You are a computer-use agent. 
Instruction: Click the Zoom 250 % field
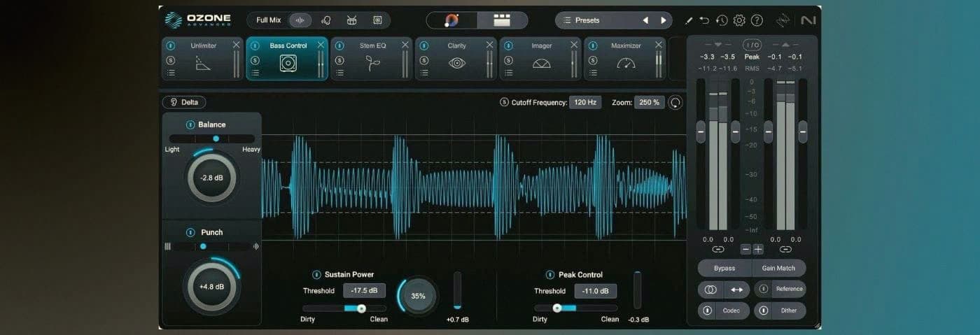pyautogui.click(x=650, y=102)
